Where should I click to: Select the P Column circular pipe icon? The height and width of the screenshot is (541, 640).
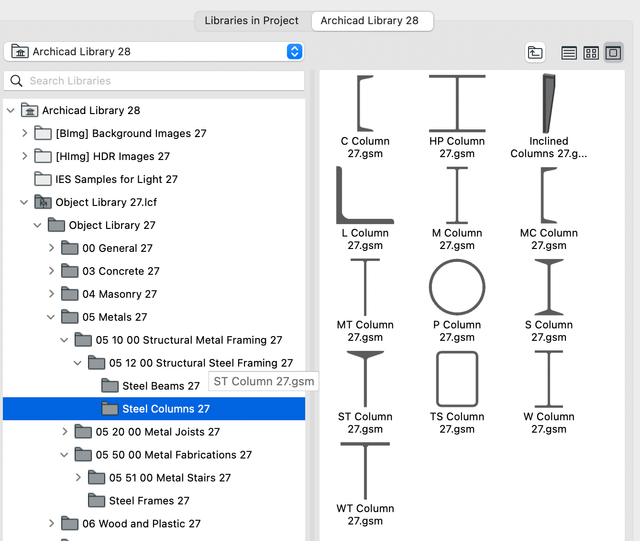[x=457, y=286]
